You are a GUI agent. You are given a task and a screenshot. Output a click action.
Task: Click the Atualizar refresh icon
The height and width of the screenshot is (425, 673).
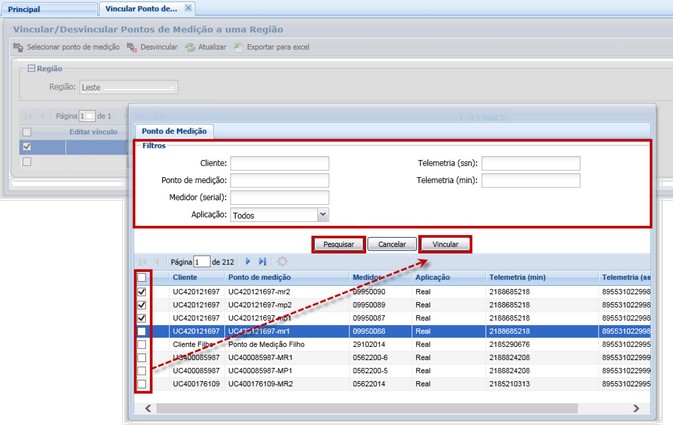[190, 47]
